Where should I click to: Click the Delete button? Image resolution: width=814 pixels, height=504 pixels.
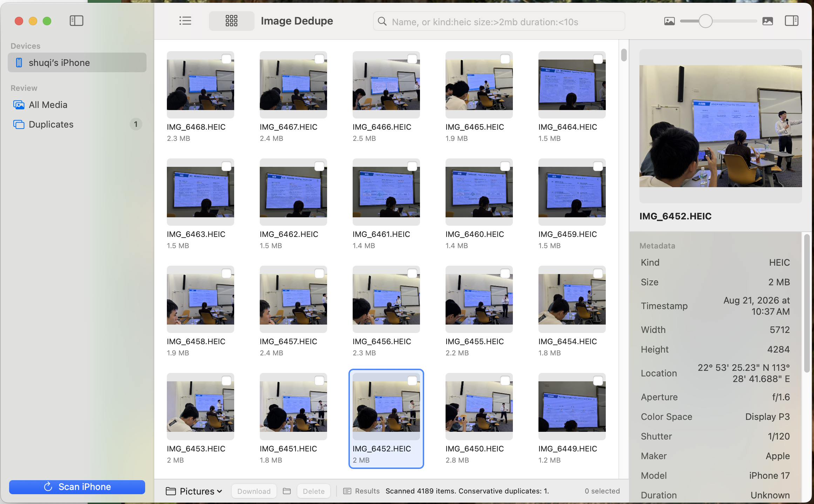pos(314,491)
